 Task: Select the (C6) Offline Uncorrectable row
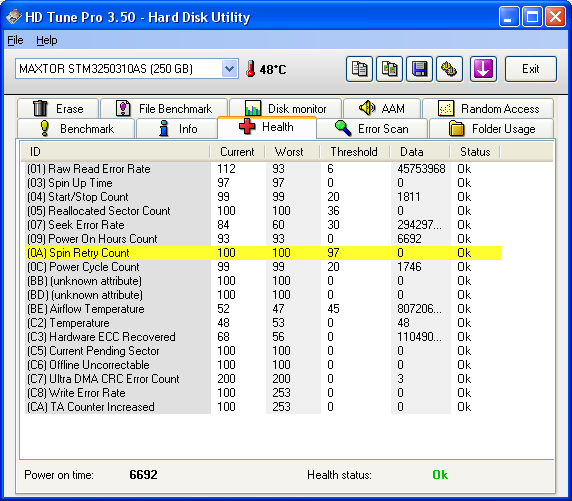coord(263,365)
